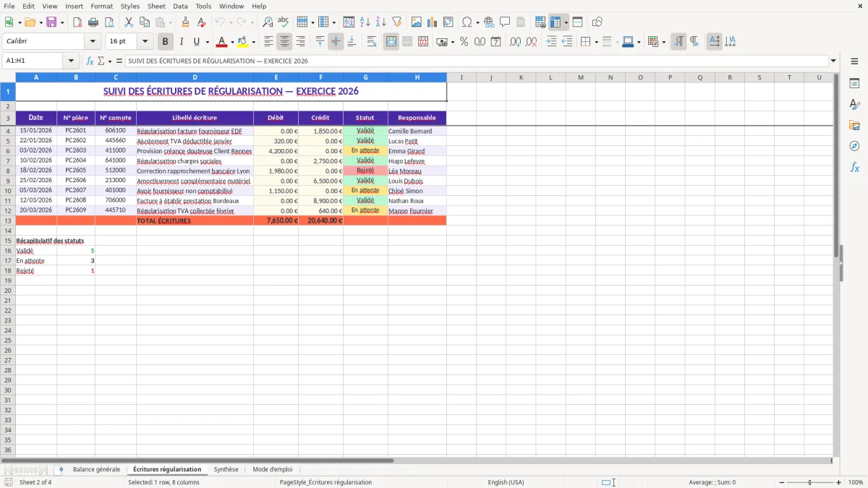
Task: Insert a hyperlink
Action: click(x=489, y=22)
